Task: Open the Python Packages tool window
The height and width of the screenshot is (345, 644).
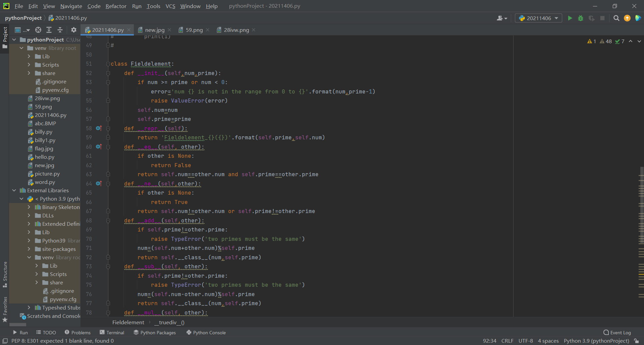Action: point(155,333)
